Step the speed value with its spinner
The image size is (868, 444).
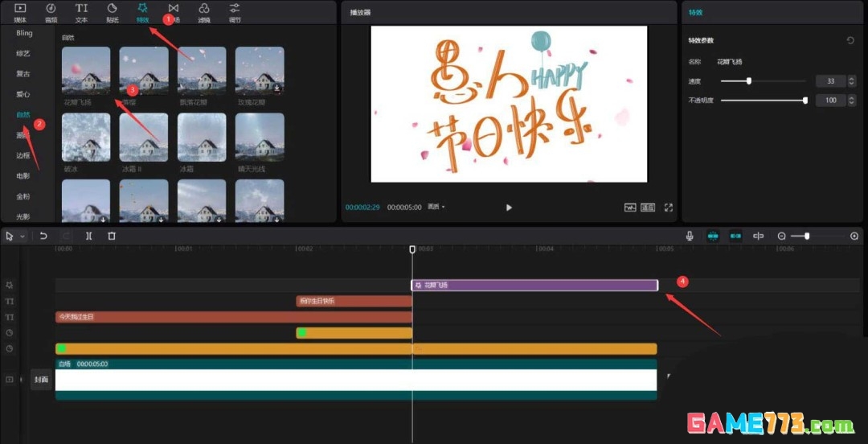[851, 81]
